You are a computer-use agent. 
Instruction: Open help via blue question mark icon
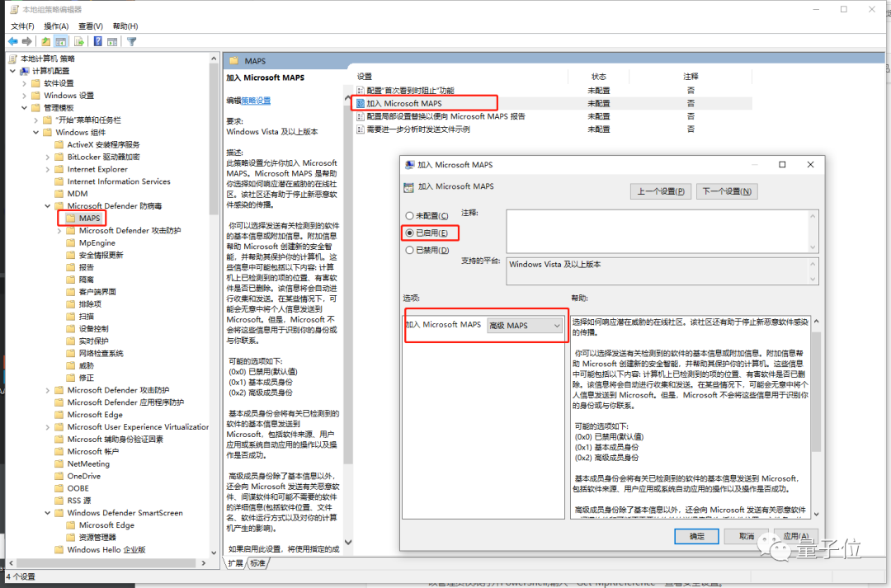coord(97,41)
